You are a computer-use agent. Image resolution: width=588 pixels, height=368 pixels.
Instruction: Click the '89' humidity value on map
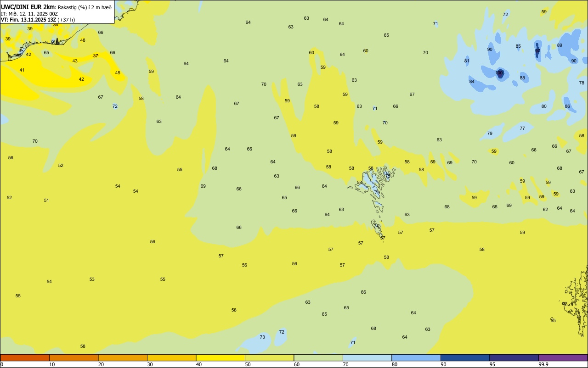560,45
